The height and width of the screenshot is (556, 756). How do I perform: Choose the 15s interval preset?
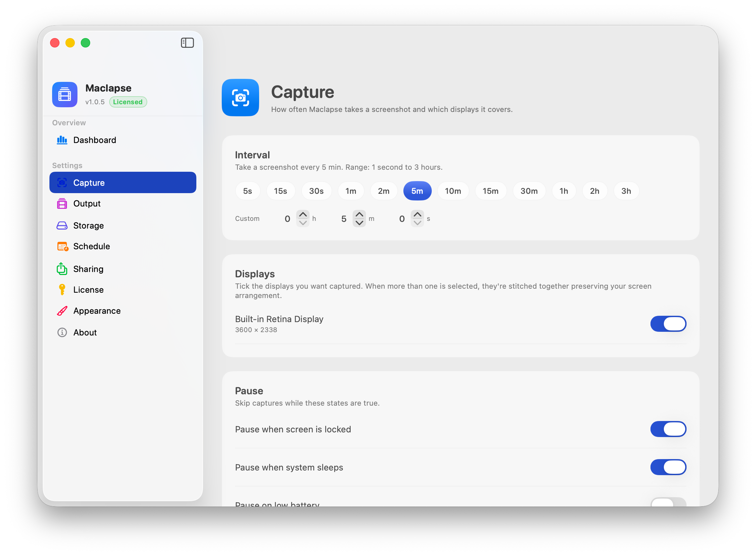[x=281, y=191]
